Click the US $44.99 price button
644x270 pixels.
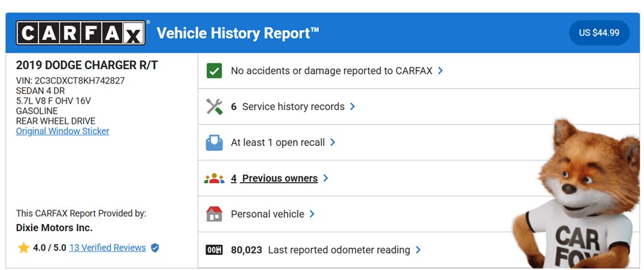click(599, 33)
